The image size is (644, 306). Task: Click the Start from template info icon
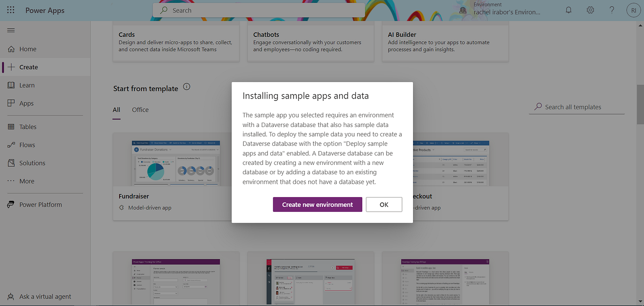186,87
